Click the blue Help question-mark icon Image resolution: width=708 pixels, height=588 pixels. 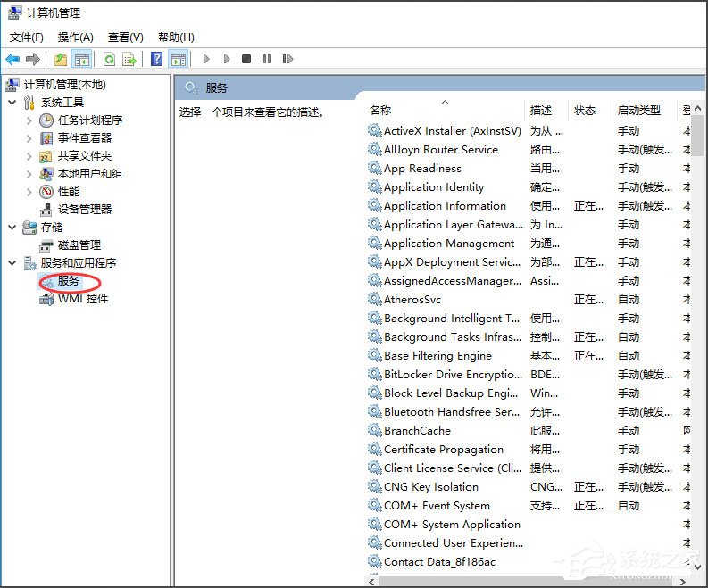tap(156, 59)
